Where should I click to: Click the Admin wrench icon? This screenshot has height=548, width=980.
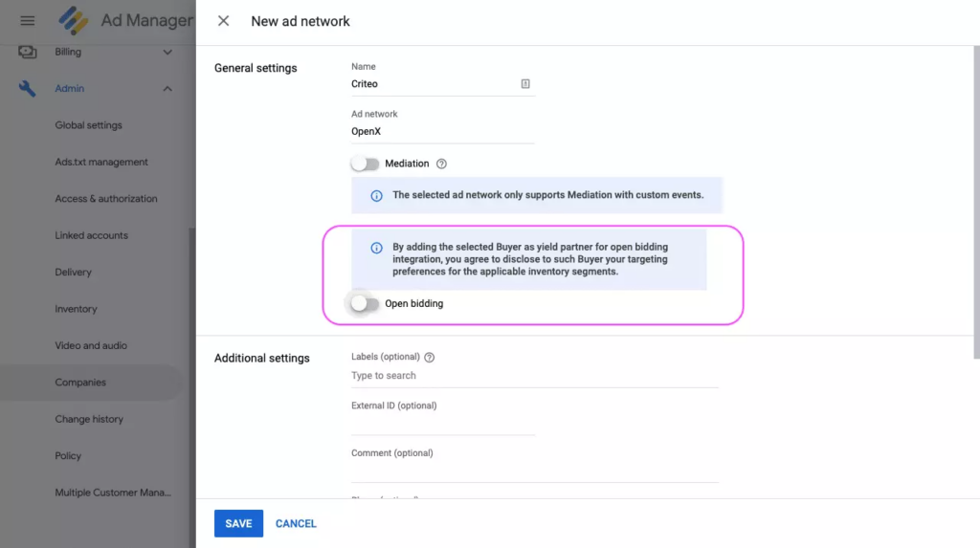(27, 89)
